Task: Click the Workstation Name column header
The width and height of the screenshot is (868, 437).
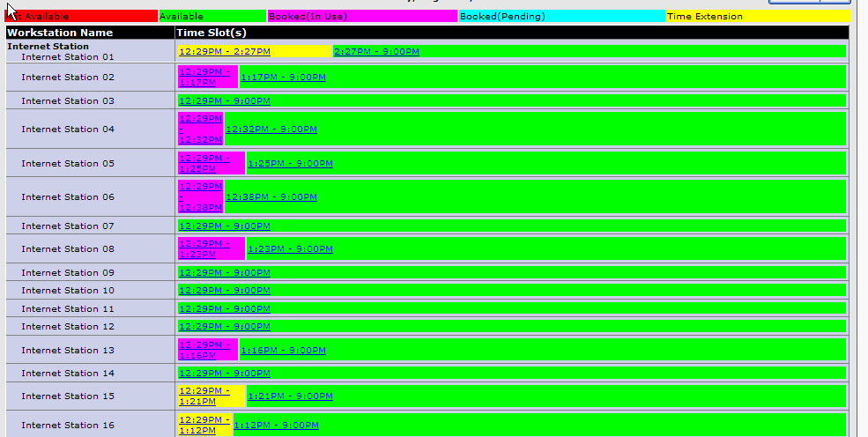Action: pos(60,33)
